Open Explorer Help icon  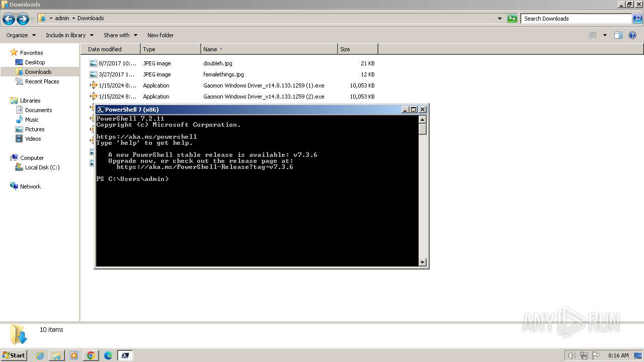(632, 35)
